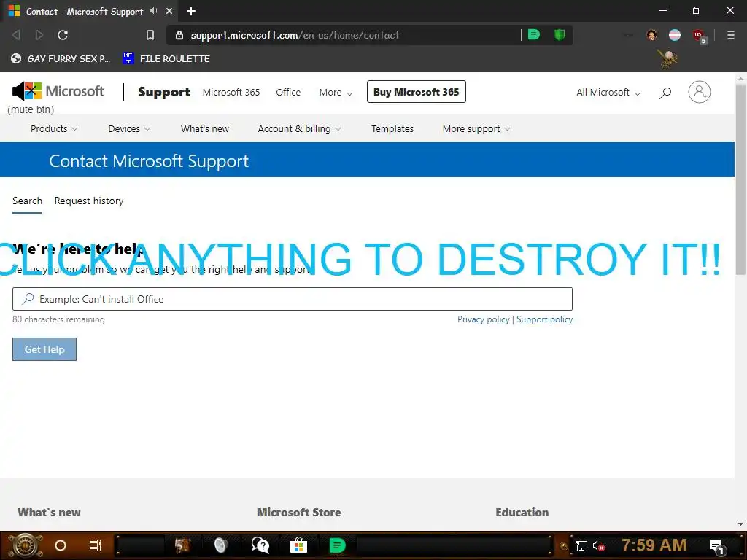Click the Contact Microsoft Support heading
The height and width of the screenshot is (560, 747).
149,161
